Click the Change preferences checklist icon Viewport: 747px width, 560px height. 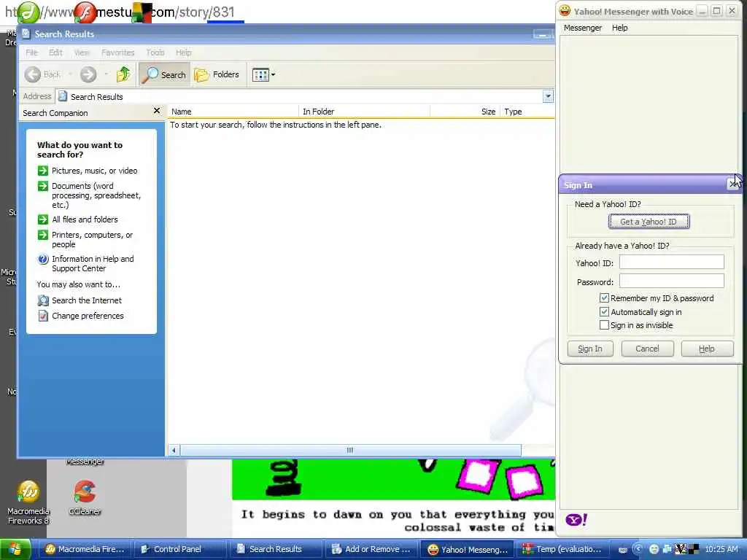point(43,316)
